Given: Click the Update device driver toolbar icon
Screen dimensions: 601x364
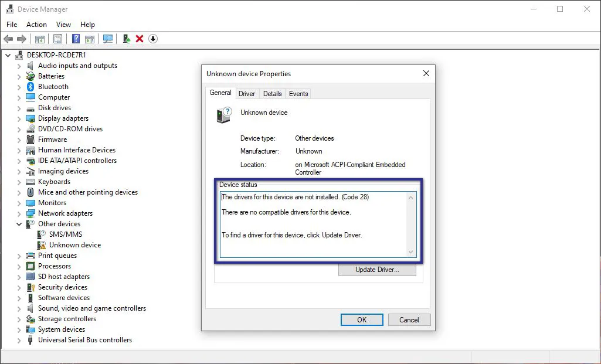Looking at the screenshot, I should click(126, 39).
